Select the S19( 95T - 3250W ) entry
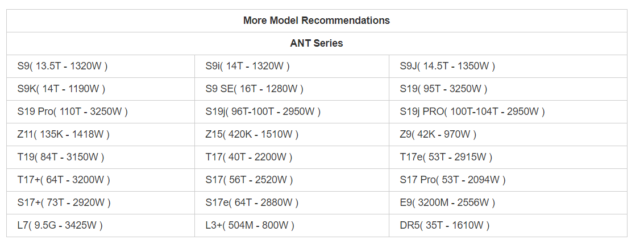This screenshot has height=248, width=644. coord(443,89)
